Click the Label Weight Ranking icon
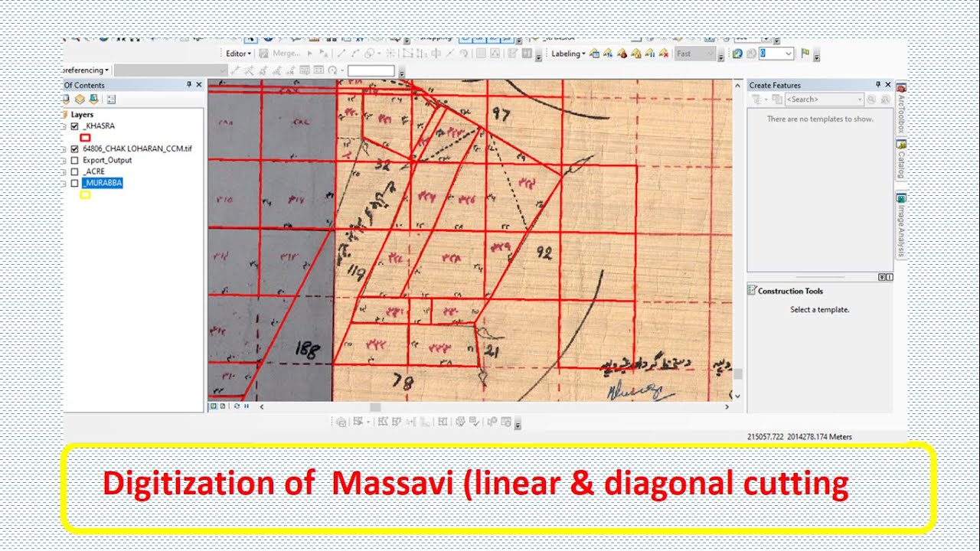 click(622, 54)
